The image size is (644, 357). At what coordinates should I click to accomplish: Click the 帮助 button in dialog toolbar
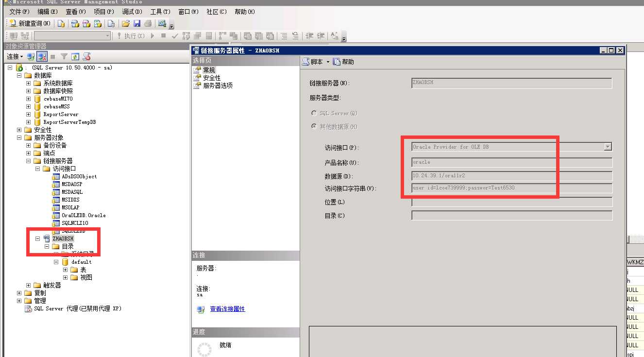coord(344,62)
